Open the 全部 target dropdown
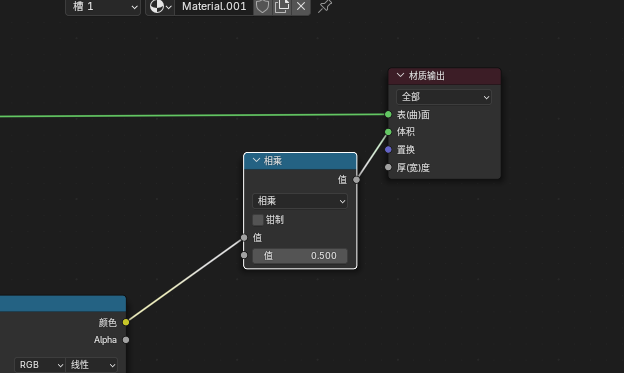The height and width of the screenshot is (373, 624). [444, 97]
